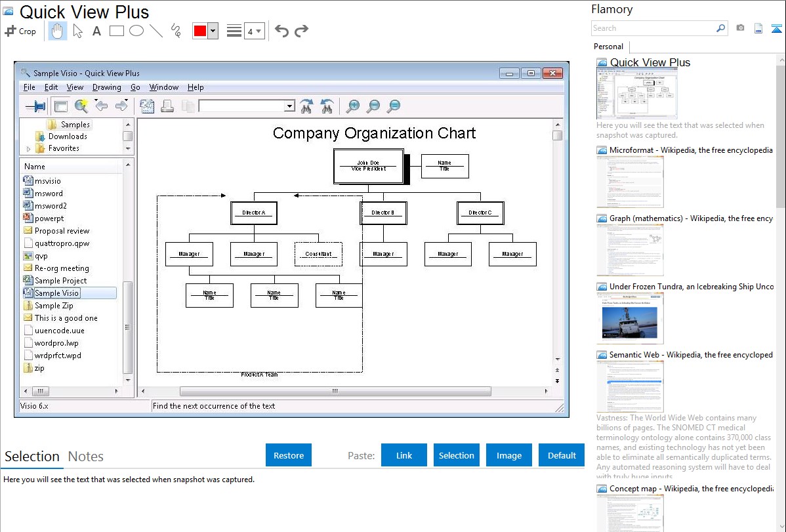Open the Selection tab
This screenshot has height=532, width=786.
click(32, 457)
